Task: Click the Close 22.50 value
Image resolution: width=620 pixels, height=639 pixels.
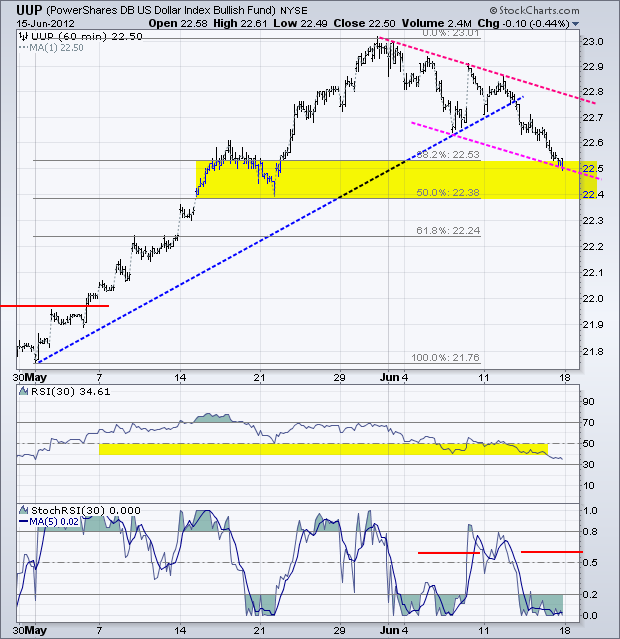Action: [x=364, y=24]
